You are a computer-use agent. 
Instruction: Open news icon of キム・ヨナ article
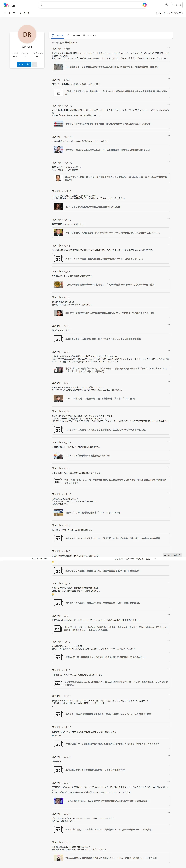(58, 538)
